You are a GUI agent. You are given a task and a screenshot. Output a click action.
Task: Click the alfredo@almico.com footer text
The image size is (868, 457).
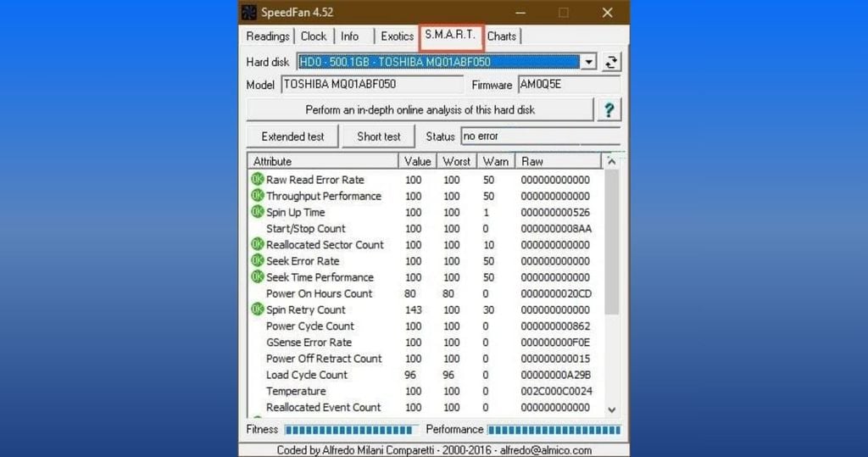(546, 450)
